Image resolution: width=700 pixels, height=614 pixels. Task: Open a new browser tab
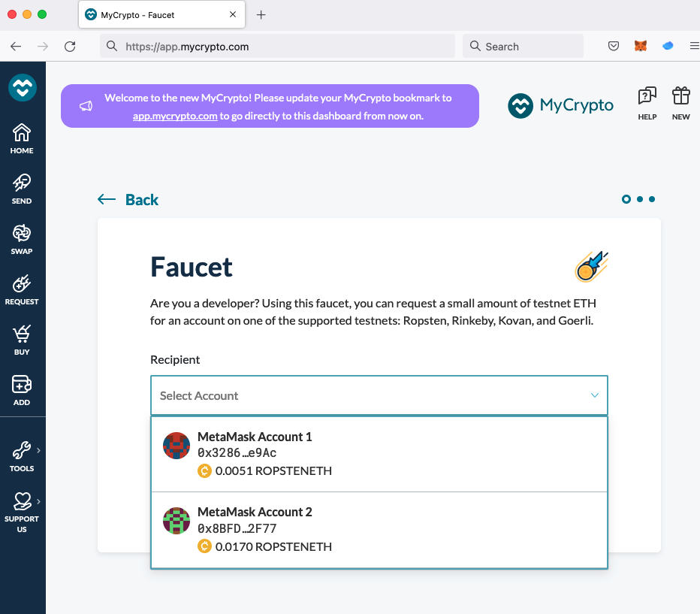click(x=261, y=15)
